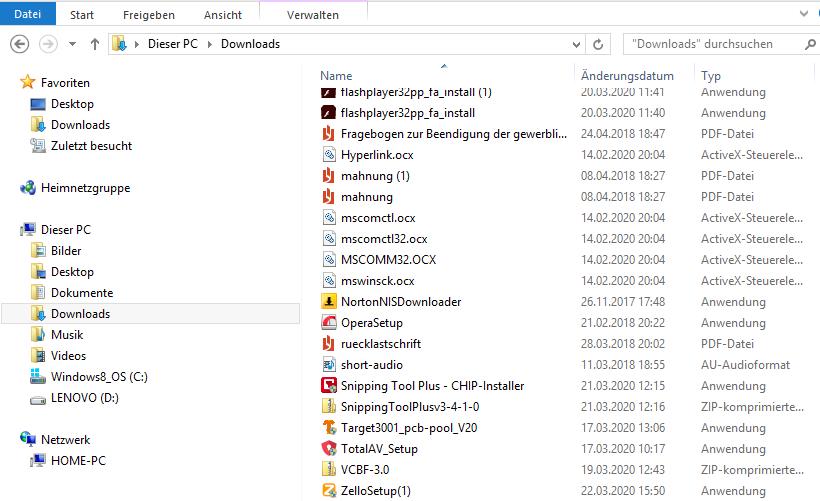Image resolution: width=820 pixels, height=501 pixels.
Task: Open the Bilder folder in sidebar
Action: point(66,251)
